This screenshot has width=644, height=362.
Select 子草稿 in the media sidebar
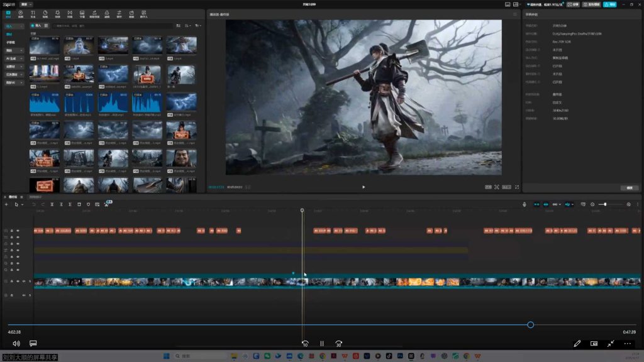pos(11,42)
